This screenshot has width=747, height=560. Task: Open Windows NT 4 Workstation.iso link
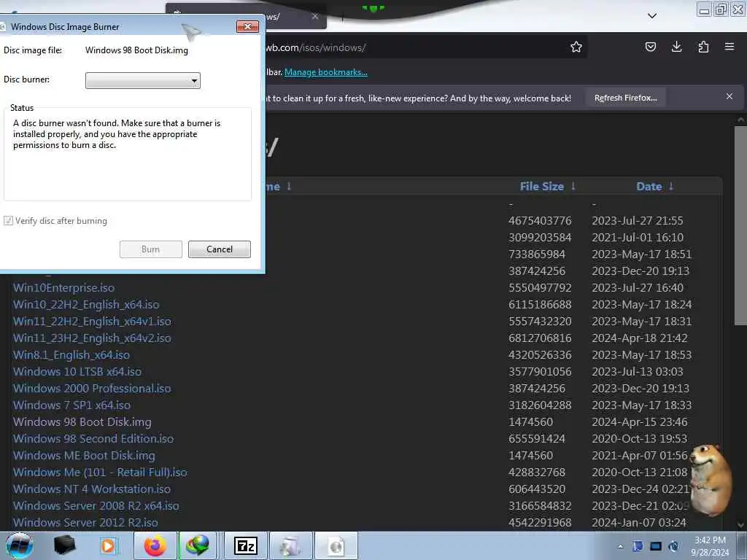[x=91, y=489]
